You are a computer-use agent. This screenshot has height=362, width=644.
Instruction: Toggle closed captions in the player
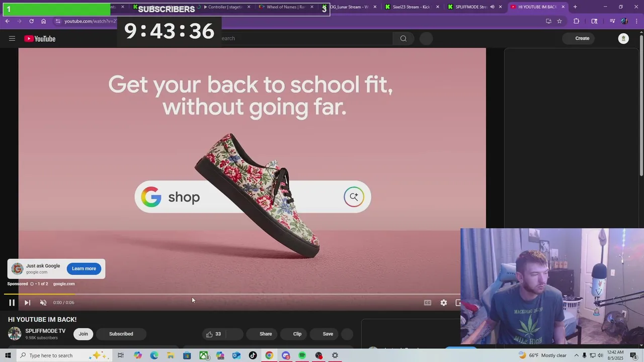pos(428,303)
